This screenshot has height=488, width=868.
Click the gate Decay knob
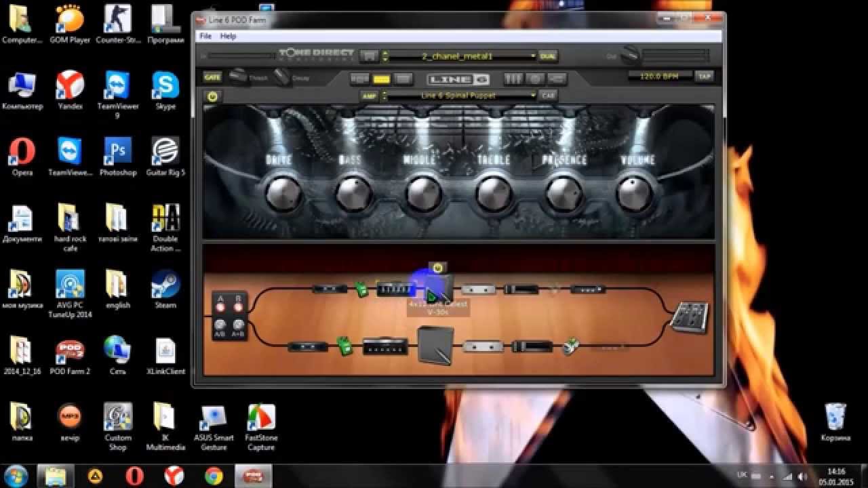click(x=282, y=76)
